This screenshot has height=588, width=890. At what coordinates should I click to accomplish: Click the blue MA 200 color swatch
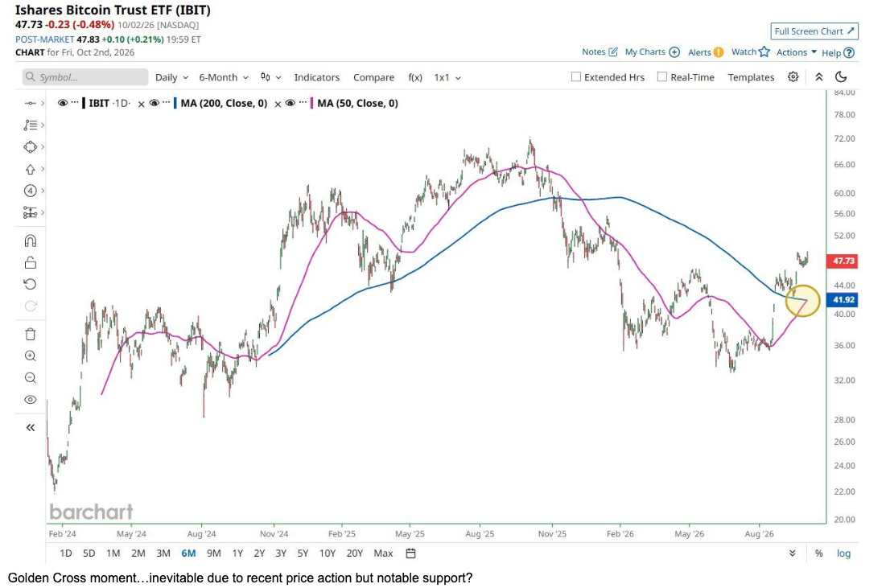tap(175, 103)
